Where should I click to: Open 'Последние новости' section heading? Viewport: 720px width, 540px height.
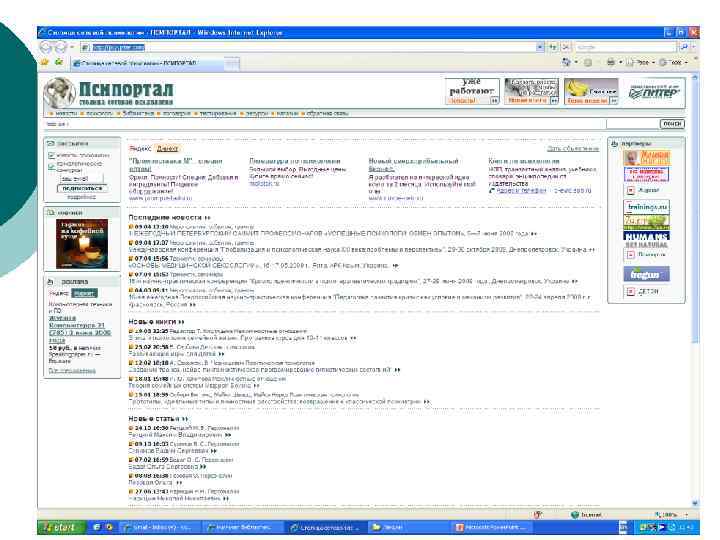pyautogui.click(x=169, y=217)
